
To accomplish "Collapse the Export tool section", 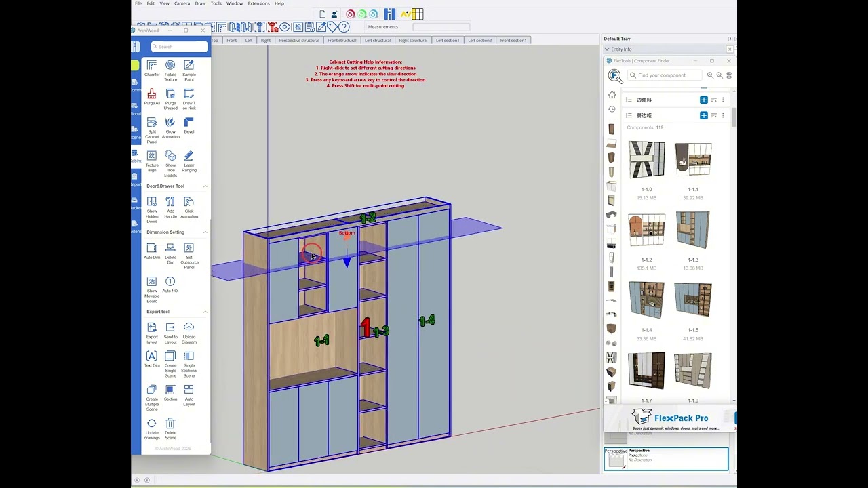I will [205, 312].
